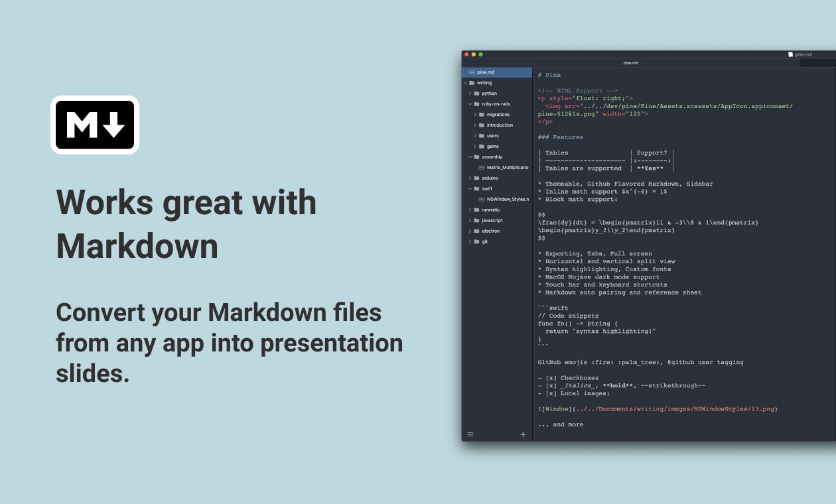The image size is (836, 504).
Task: Click the file icon next to Matrix_Multiplicatio
Action: point(481,168)
